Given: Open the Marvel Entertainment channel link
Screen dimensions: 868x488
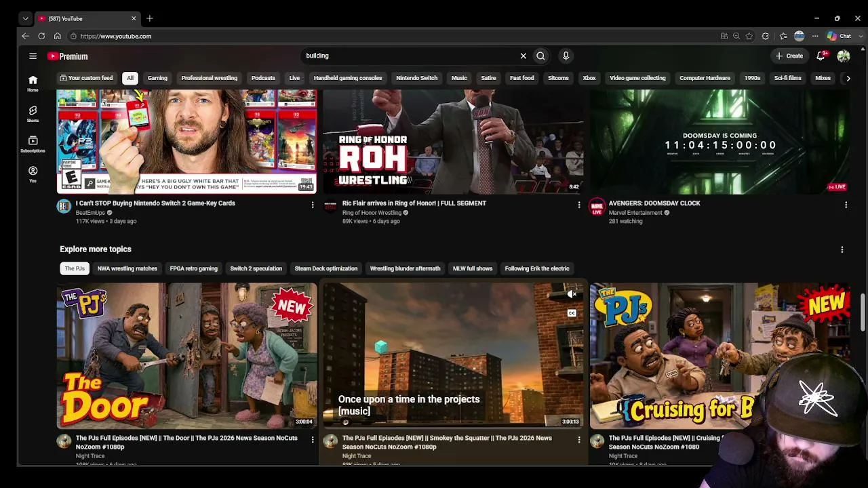Looking at the screenshot, I should (635, 213).
